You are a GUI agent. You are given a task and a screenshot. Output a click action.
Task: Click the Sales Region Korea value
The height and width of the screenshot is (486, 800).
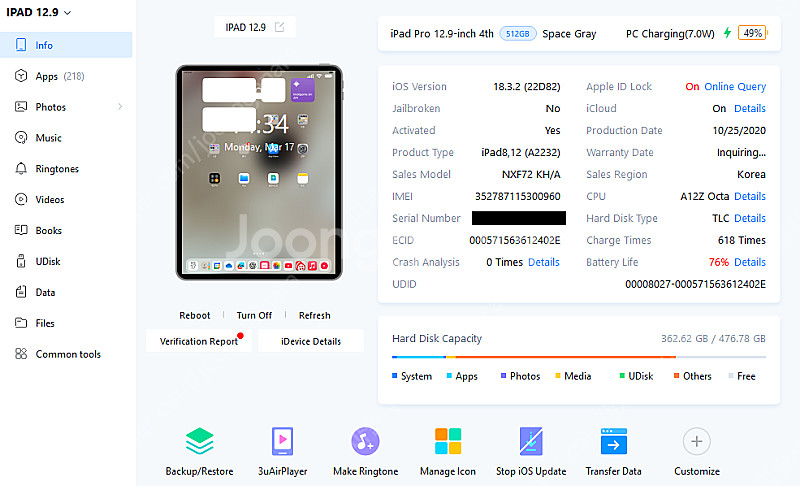pyautogui.click(x=751, y=174)
